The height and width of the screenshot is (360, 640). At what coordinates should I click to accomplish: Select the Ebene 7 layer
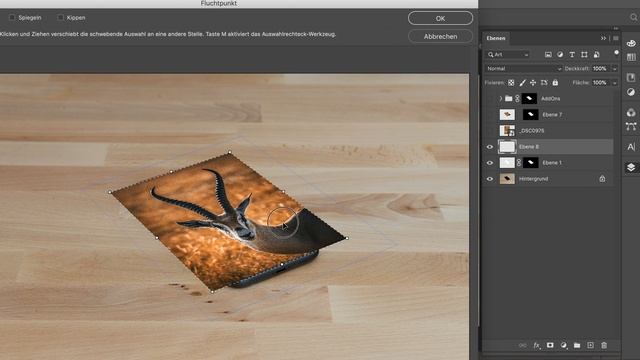click(552, 115)
